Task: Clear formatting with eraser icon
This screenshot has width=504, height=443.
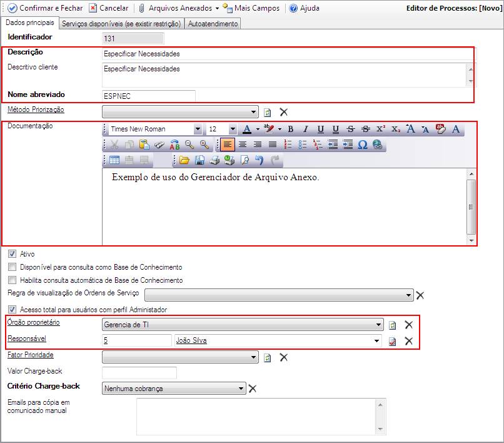Action: 441,129
